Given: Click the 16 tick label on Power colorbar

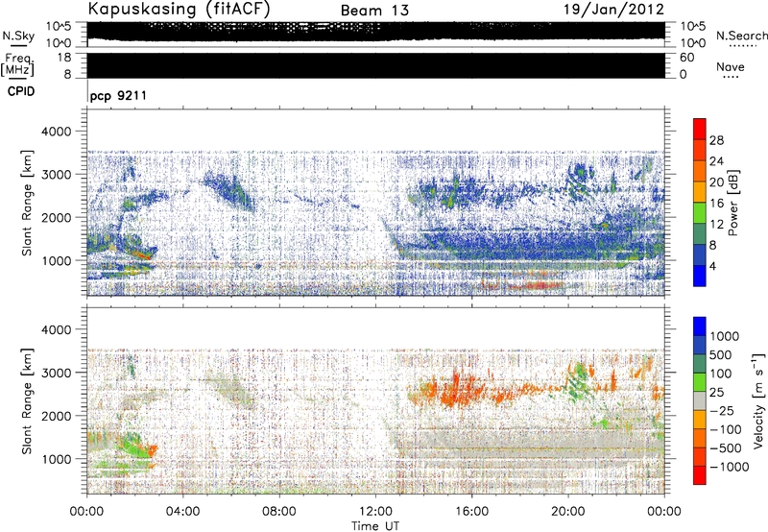Looking at the screenshot, I should (716, 203).
